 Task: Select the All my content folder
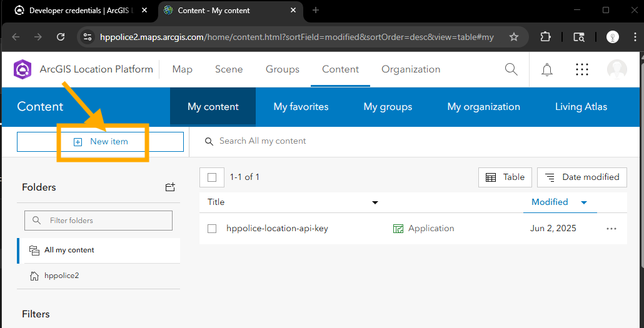pos(99,250)
